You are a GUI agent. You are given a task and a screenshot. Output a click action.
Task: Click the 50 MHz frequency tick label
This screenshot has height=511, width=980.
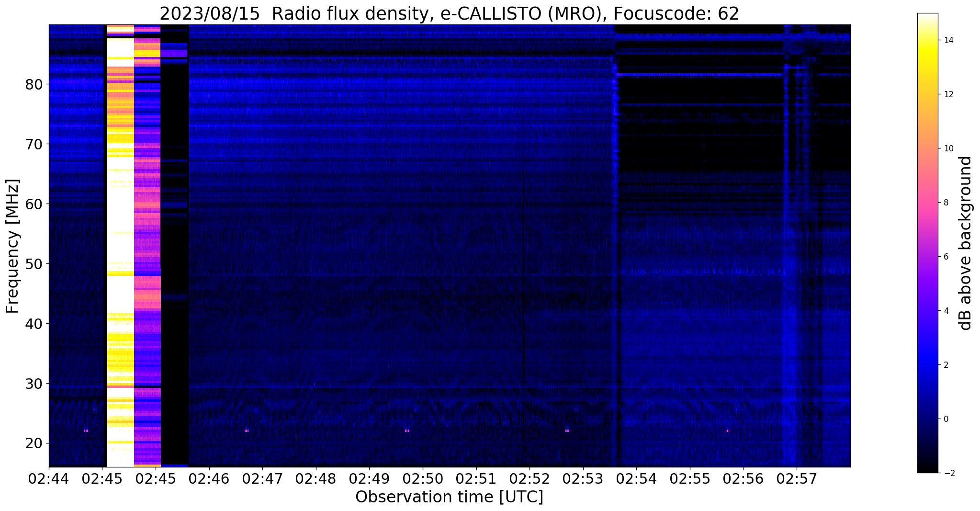34,264
